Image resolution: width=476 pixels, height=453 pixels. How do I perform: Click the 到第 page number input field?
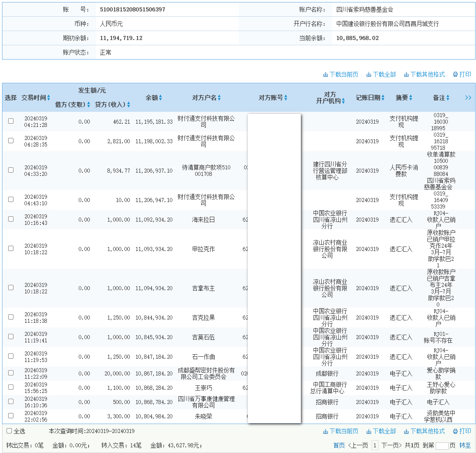442,446
